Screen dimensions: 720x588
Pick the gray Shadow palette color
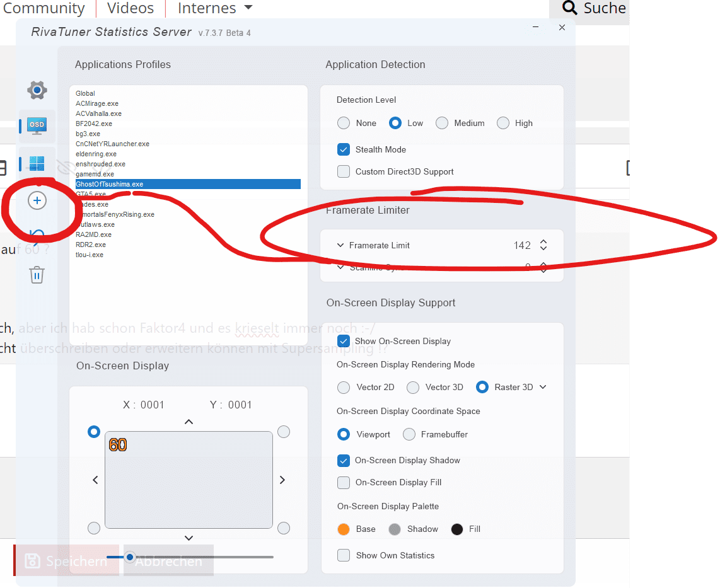[x=395, y=529]
